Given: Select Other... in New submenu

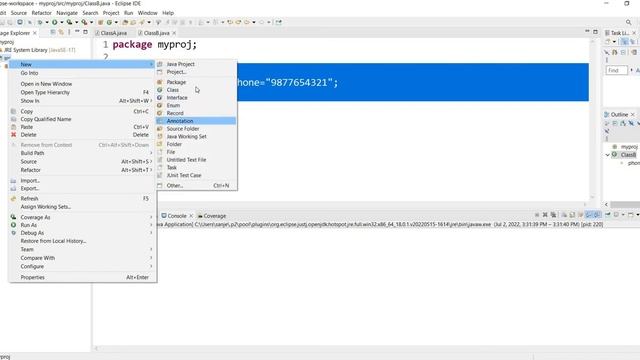Looking at the screenshot, I should tap(196, 185).
